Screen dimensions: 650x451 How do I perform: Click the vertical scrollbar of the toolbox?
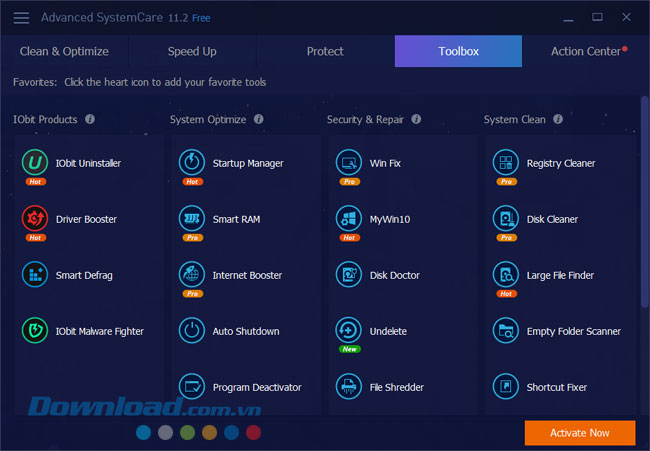(644, 202)
